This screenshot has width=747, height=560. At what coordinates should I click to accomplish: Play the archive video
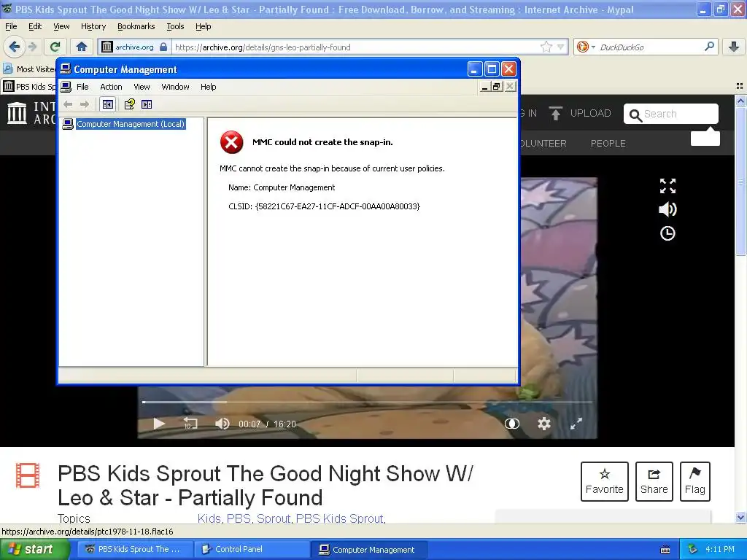158,424
